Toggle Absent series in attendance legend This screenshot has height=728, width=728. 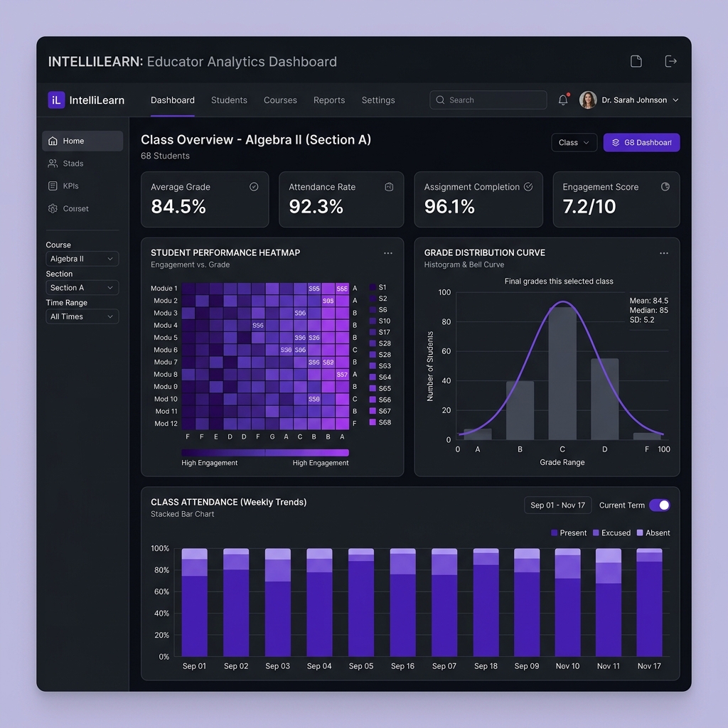tap(653, 533)
